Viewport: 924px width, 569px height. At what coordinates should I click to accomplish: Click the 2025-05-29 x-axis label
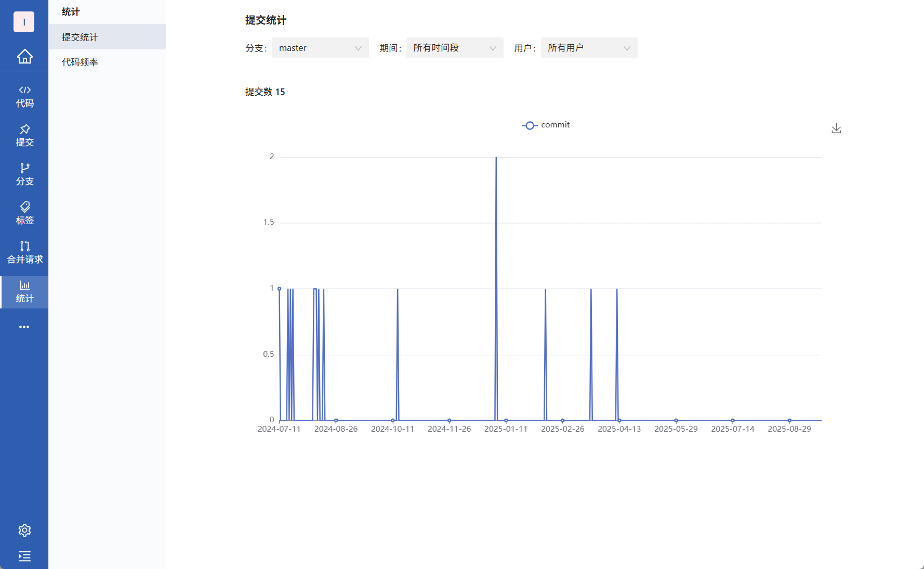(676, 429)
